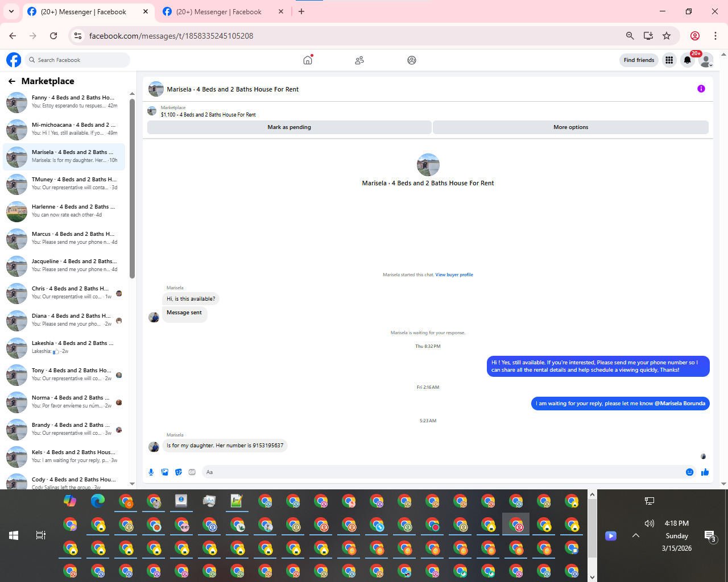Click the Search Facebook field
The width and height of the screenshot is (728, 582).
pos(77,60)
